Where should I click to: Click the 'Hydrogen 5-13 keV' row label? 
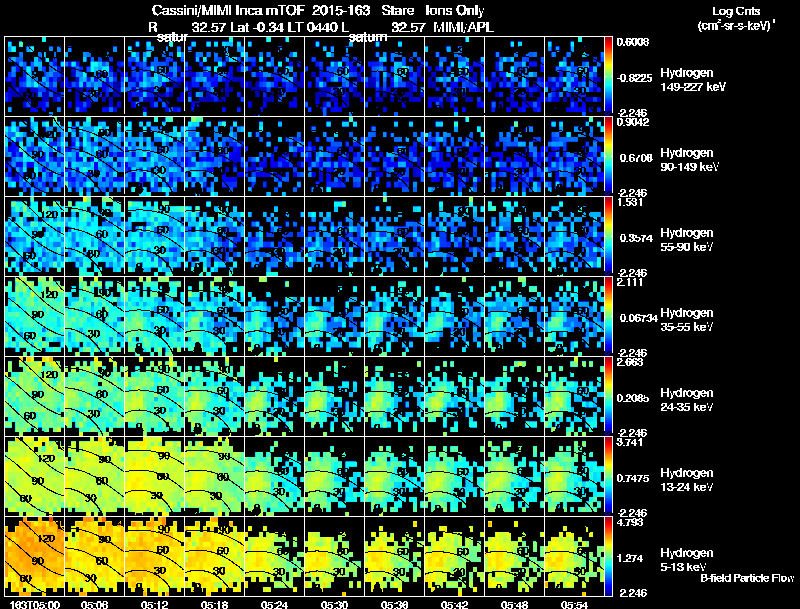687,560
